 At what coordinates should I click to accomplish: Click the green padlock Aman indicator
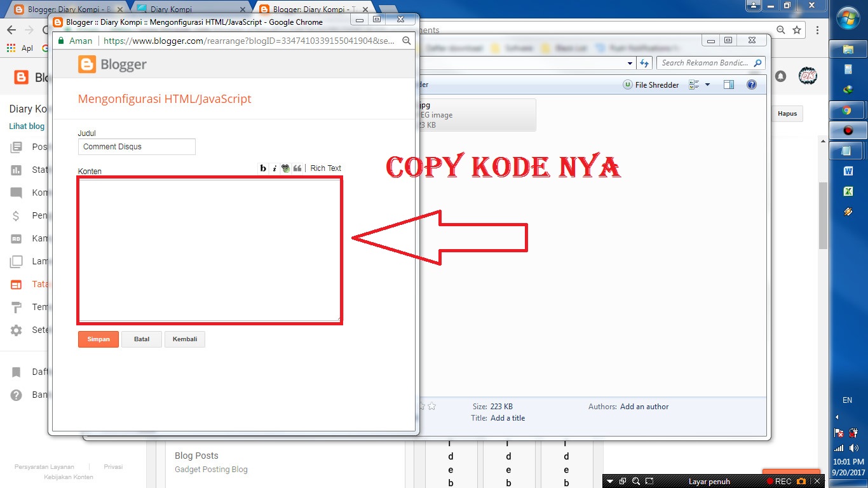point(75,41)
